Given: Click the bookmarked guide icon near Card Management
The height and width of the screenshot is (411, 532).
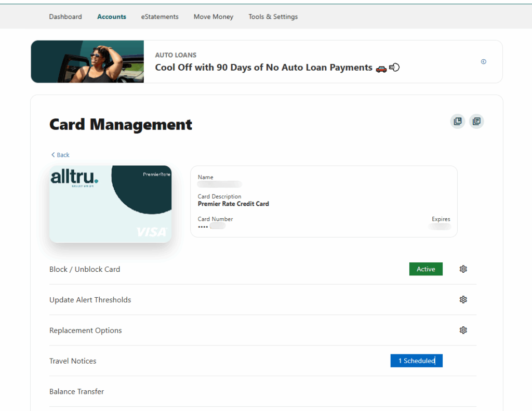Looking at the screenshot, I should coord(458,121).
